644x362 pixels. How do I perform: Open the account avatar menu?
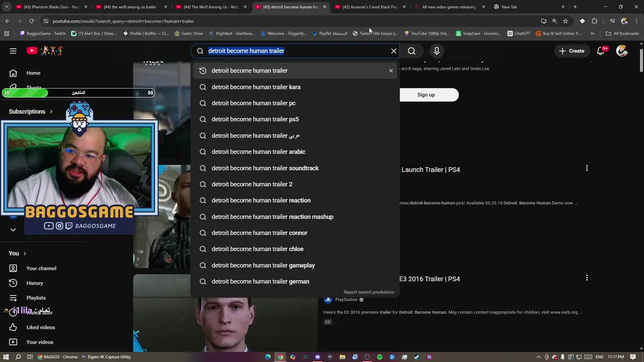tap(622, 51)
